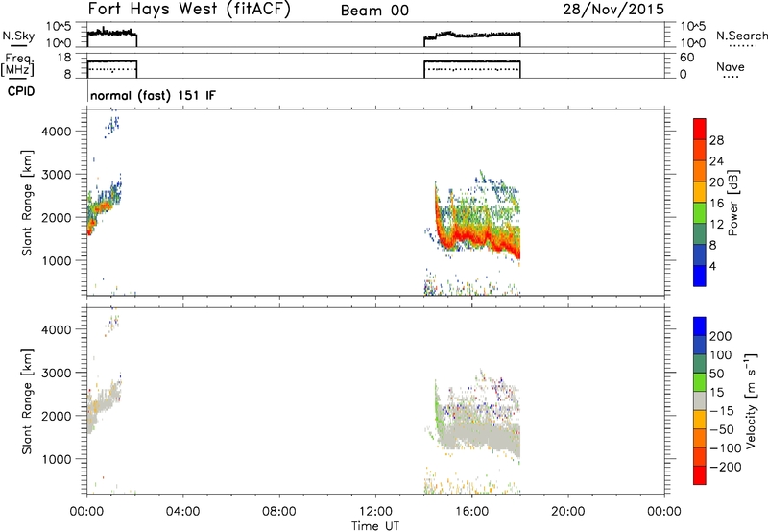This screenshot has width=768, height=532.
Task: Click the 'Velocity [m s-1]' colorbar title
Action: tap(751, 400)
